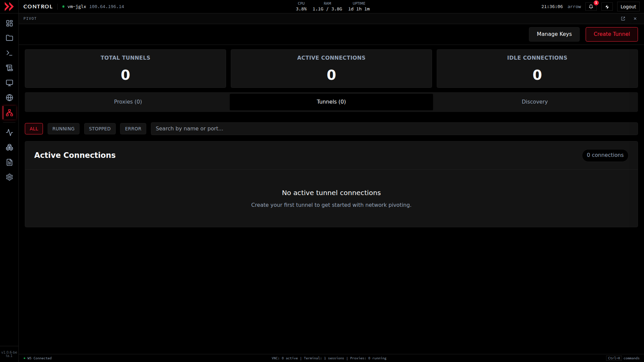
Task: Focus the Search by name or port field
Action: [394, 129]
